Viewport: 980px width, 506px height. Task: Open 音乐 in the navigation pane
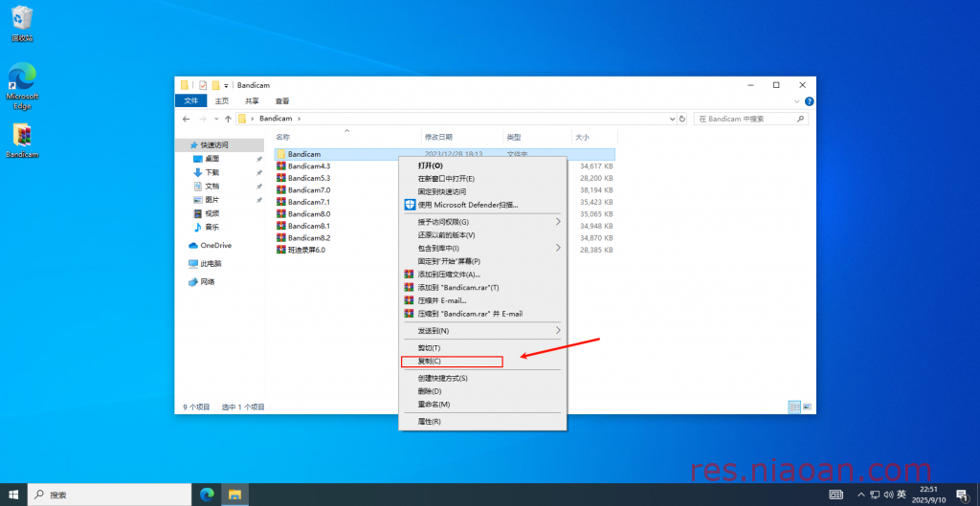(x=212, y=228)
